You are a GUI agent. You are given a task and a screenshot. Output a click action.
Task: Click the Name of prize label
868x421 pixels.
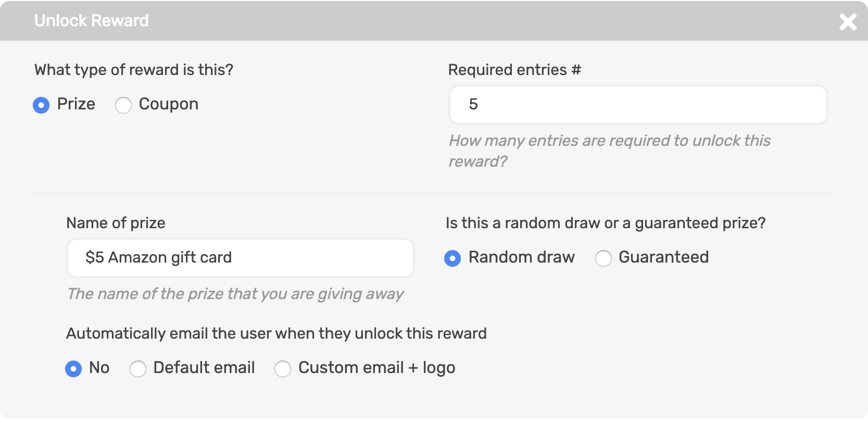116,223
